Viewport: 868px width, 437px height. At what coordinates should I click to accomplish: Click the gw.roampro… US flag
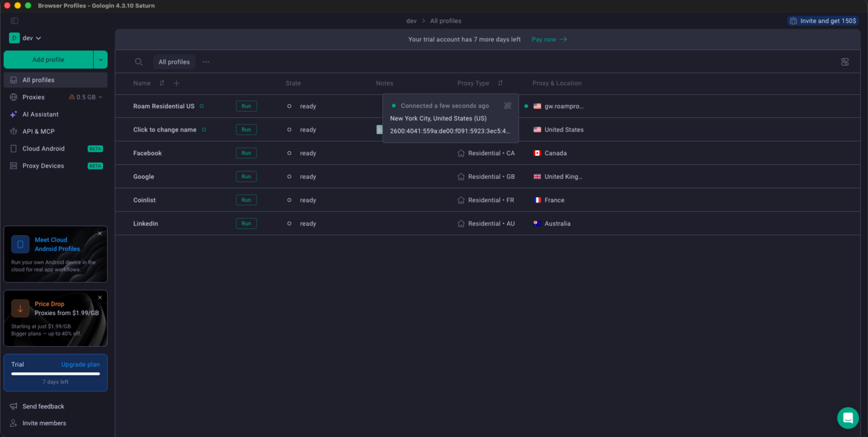pyautogui.click(x=538, y=106)
